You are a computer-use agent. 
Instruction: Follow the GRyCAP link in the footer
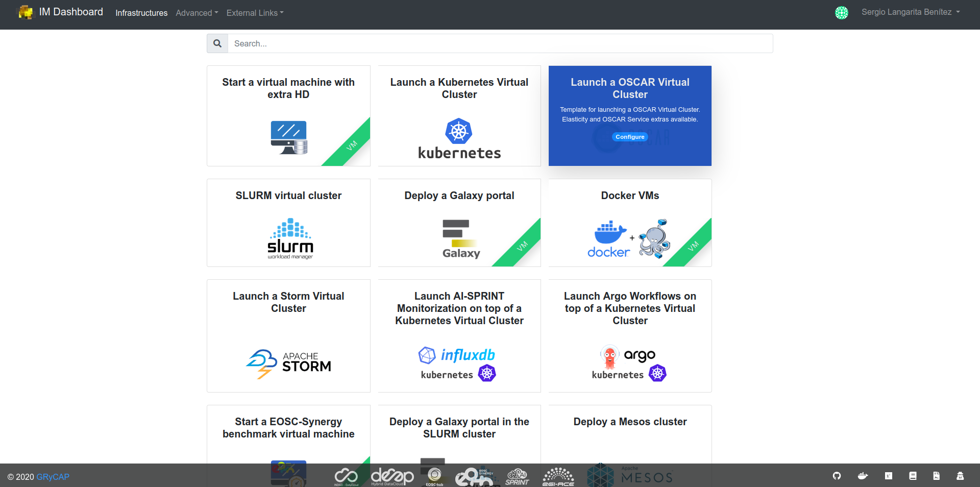(53, 477)
